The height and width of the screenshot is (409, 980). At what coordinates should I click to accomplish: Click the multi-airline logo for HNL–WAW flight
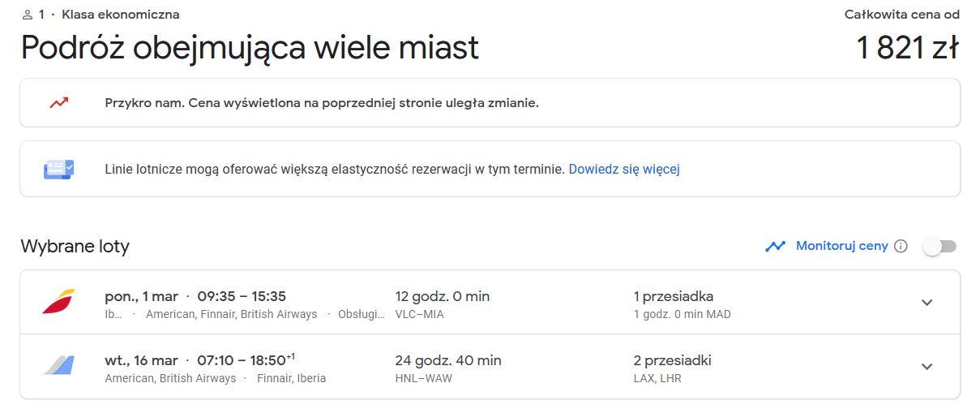(58, 366)
